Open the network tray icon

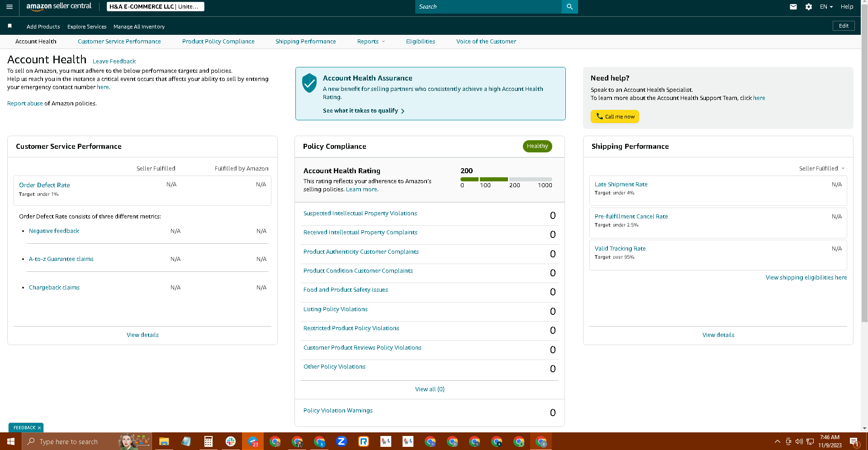(810, 441)
